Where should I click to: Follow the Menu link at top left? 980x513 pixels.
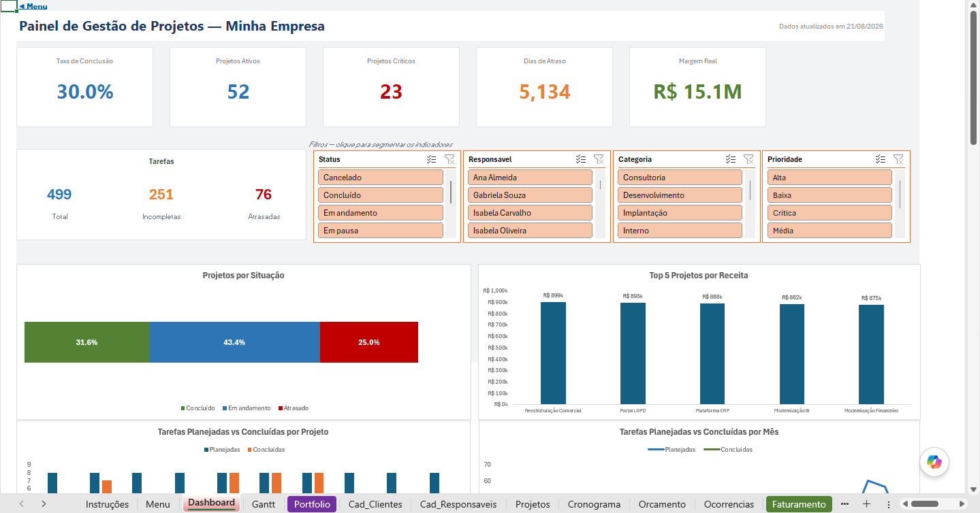point(33,6)
